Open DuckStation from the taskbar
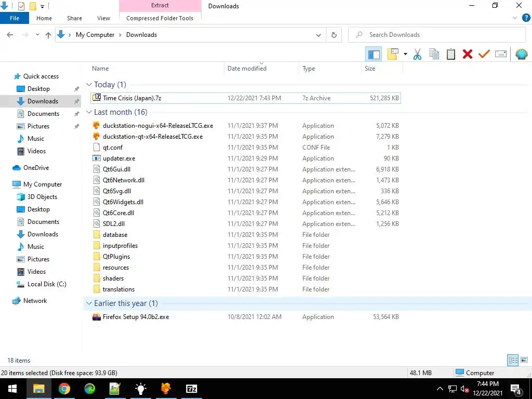The width and height of the screenshot is (532, 399). coord(166,389)
